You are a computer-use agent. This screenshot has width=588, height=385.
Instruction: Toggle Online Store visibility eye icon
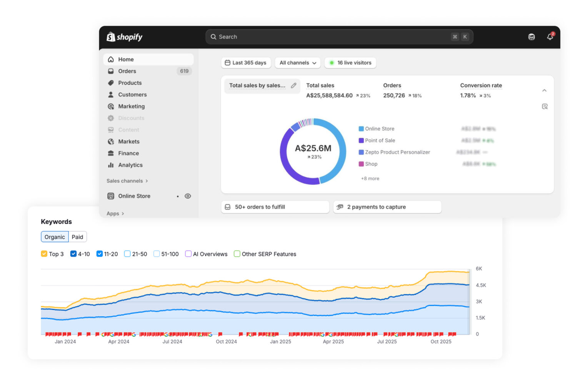tap(188, 196)
